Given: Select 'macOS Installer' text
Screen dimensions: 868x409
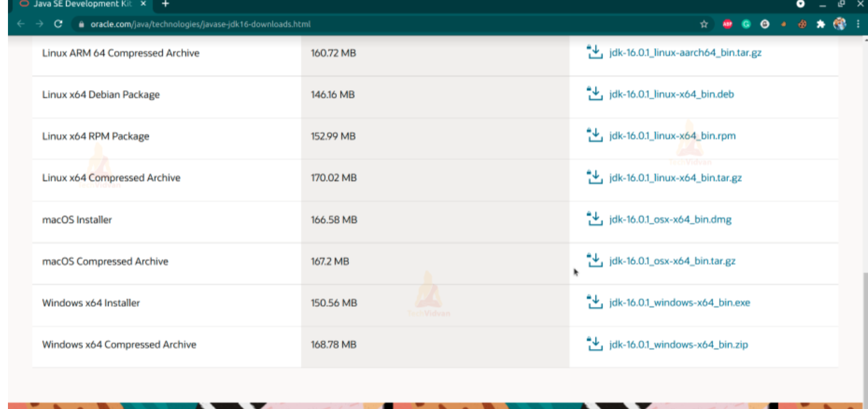Looking at the screenshot, I should click(x=77, y=220).
